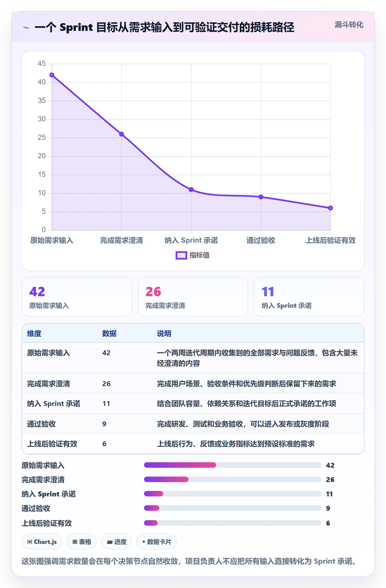The image size is (386, 588).
Task: Toggle the 指标值 legend swatch
Action: [x=181, y=255]
